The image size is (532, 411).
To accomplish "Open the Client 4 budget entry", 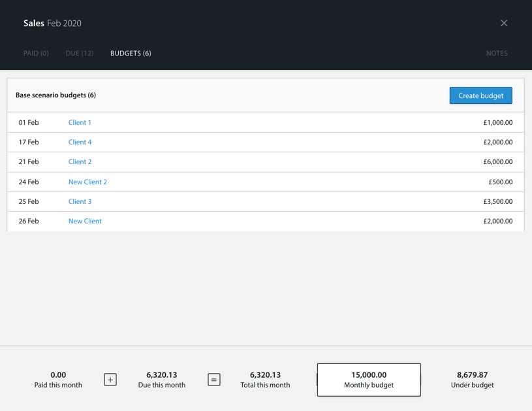I will [80, 142].
